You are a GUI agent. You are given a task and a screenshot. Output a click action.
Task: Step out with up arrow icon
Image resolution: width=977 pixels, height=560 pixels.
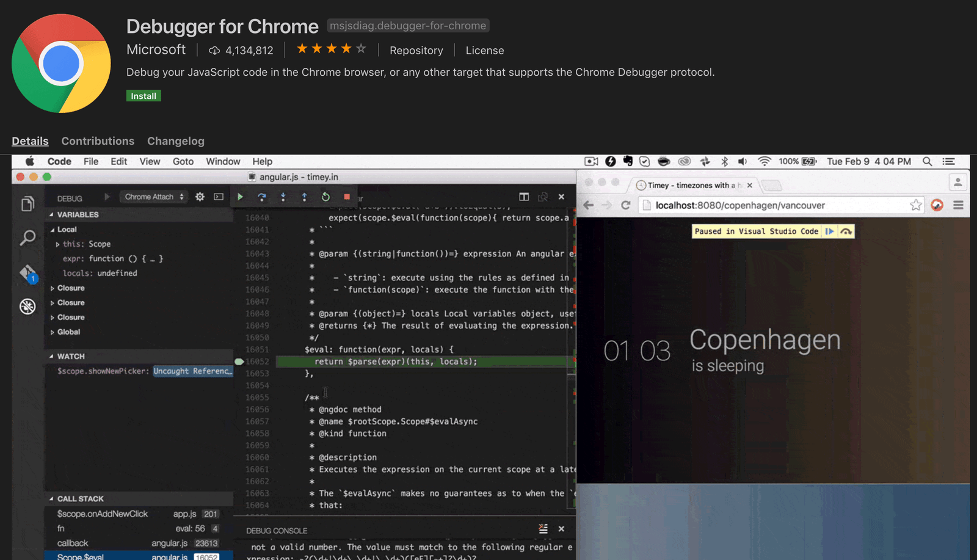pyautogui.click(x=304, y=197)
